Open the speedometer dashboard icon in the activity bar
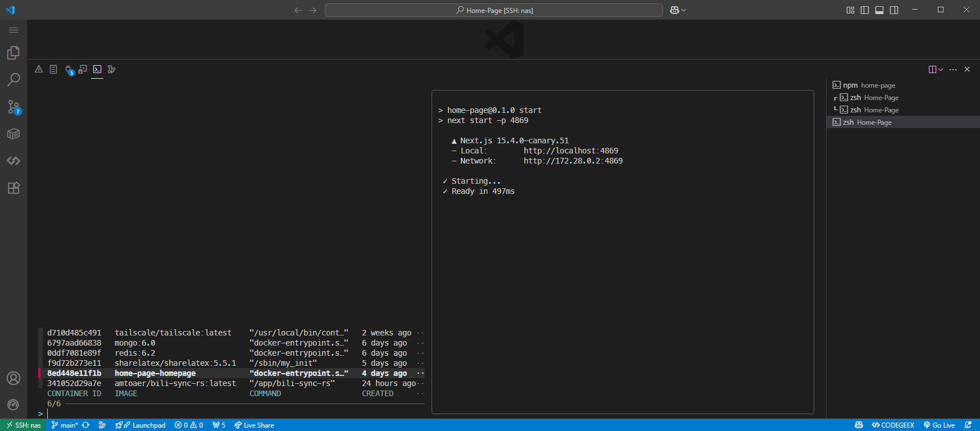 coord(13,405)
